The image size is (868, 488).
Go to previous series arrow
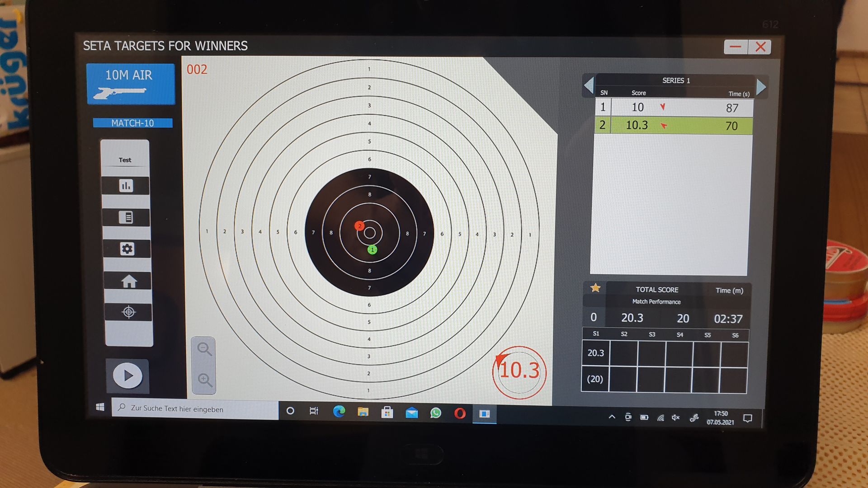coord(589,85)
